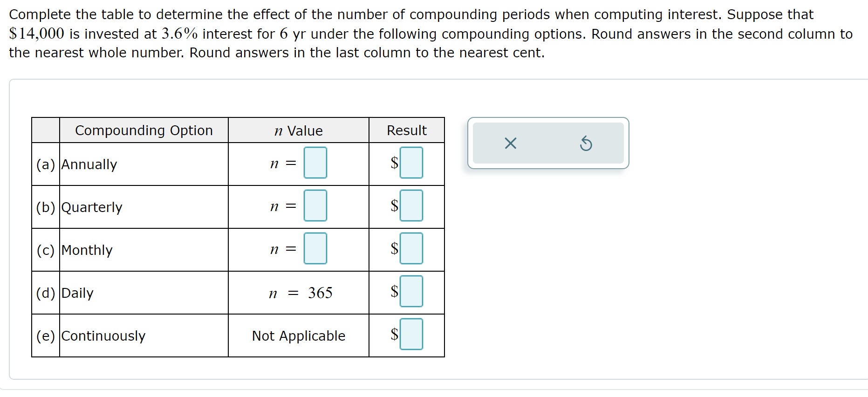868x397 pixels.
Task: Click the Result dollar box for Continuously
Action: click(411, 333)
